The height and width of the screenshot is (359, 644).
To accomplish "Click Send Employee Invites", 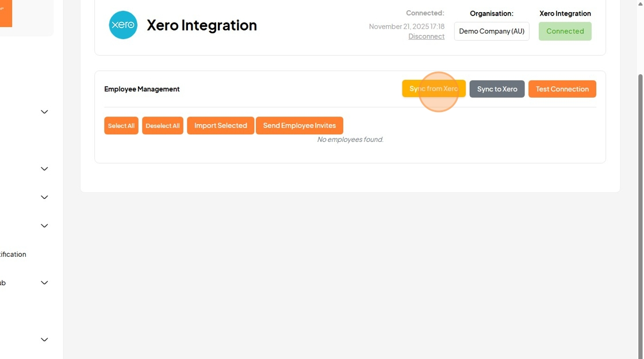I will point(300,126).
